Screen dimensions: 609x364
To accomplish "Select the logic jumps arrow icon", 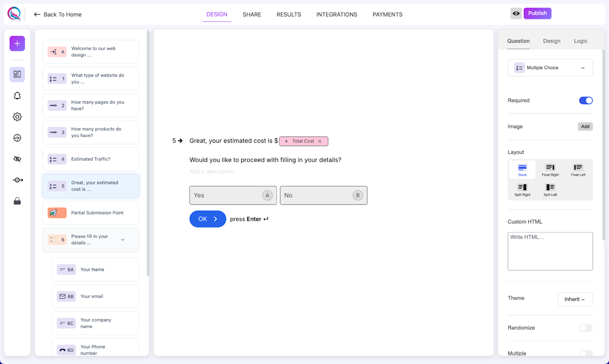I will click(17, 180).
